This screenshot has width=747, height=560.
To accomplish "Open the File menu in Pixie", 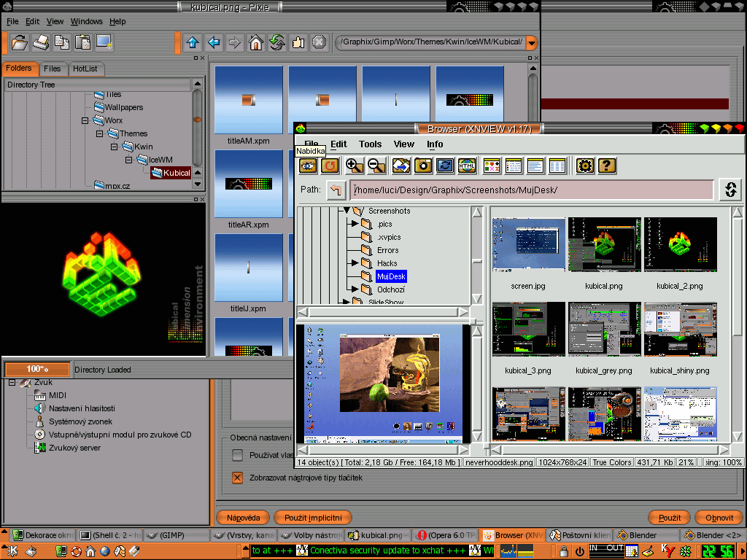I will (12, 21).
